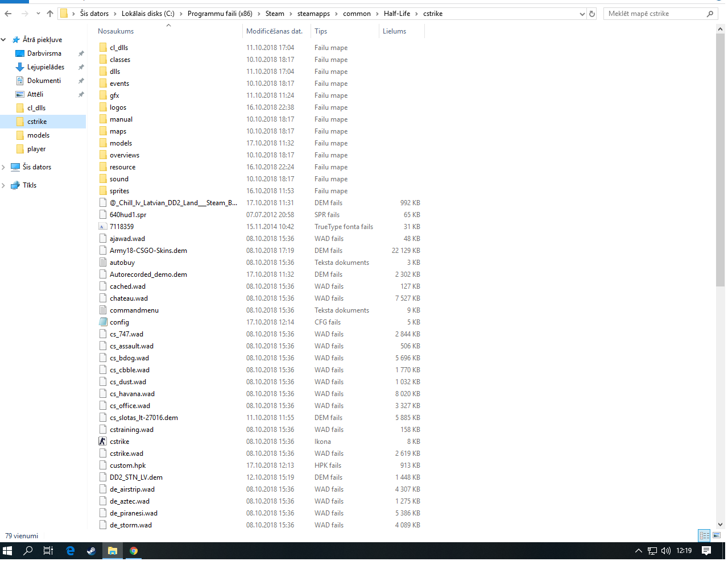
Task: Collapse the Ātrā piekļuve section
Action: pos(4,40)
